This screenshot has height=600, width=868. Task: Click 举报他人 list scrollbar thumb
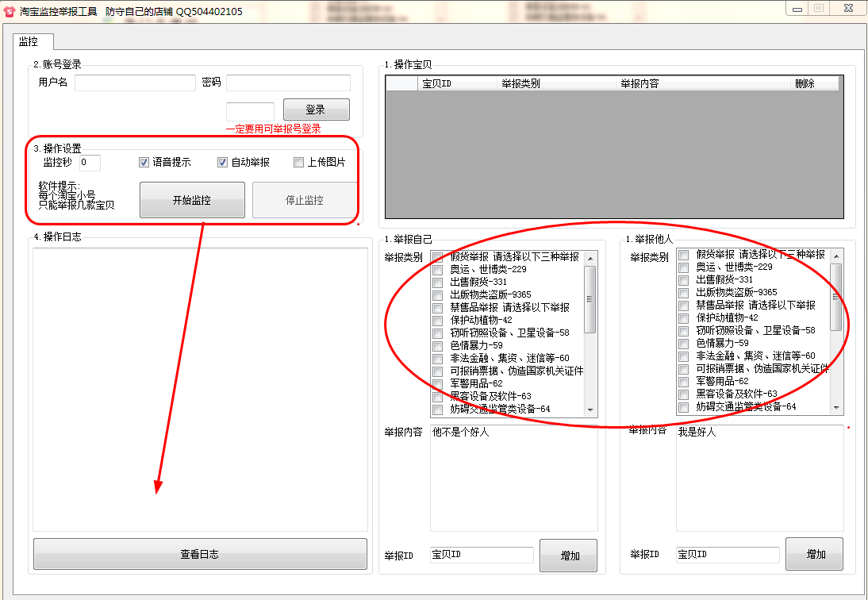(x=836, y=298)
